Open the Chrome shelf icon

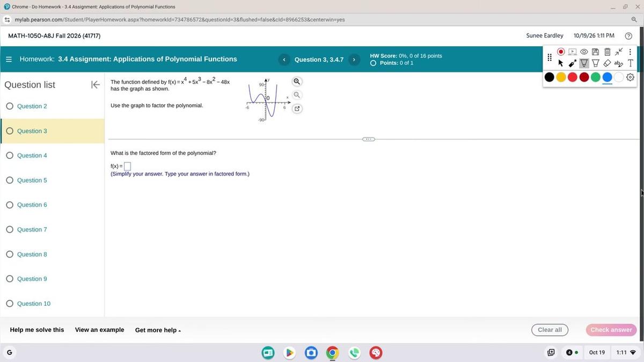333,353
